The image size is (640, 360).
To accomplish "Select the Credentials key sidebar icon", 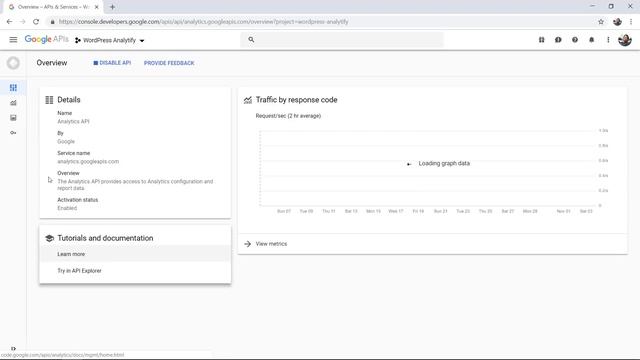I will pyautogui.click(x=13, y=133).
